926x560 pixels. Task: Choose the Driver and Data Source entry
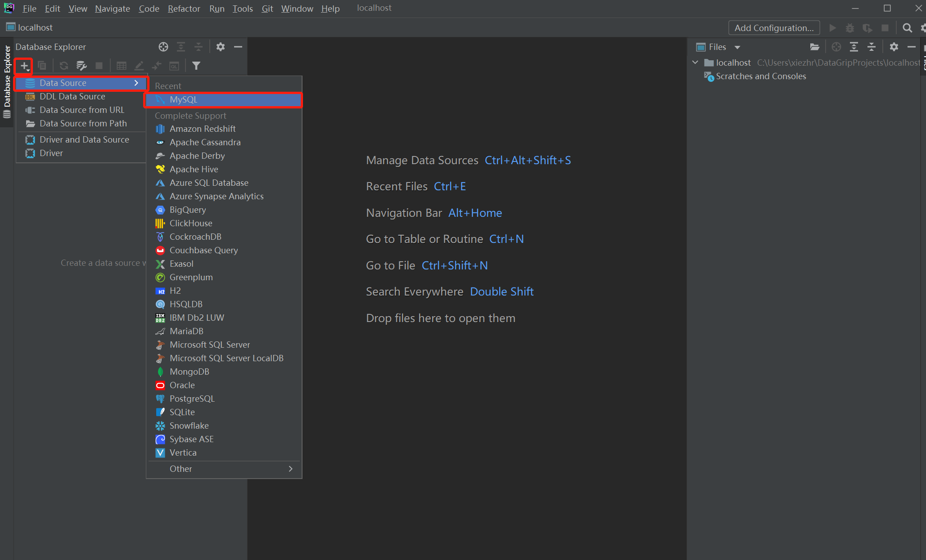click(x=81, y=139)
